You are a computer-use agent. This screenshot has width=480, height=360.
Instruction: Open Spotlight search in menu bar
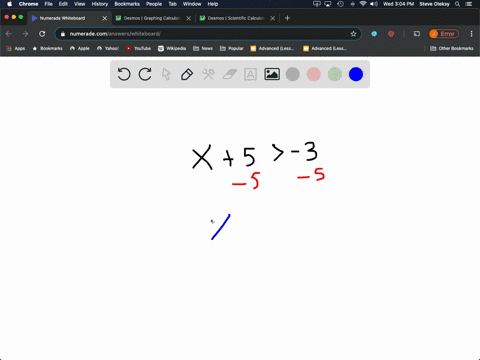tap(458, 4)
